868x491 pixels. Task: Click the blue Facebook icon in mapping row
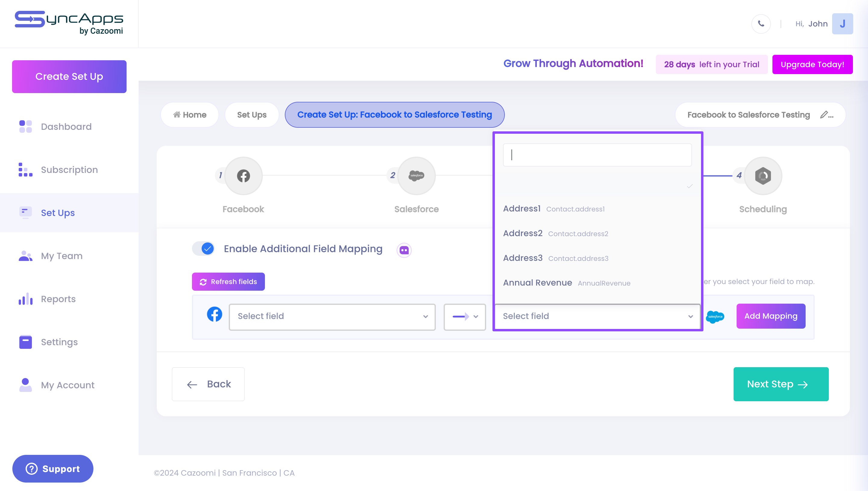point(215,314)
